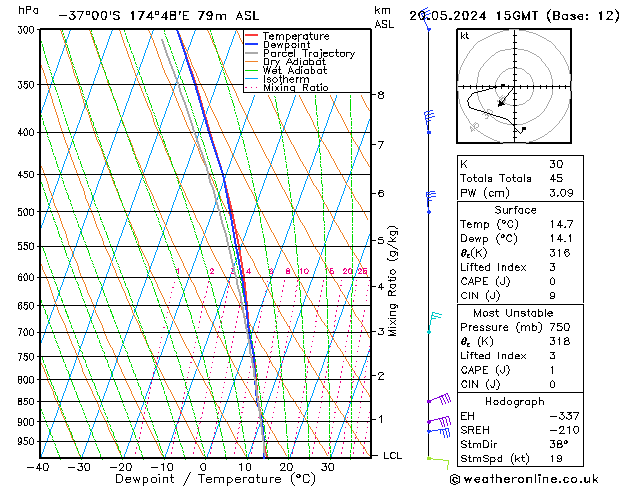Click the 850 hPa pressure label
The height and width of the screenshot is (486, 629).
click(x=28, y=401)
